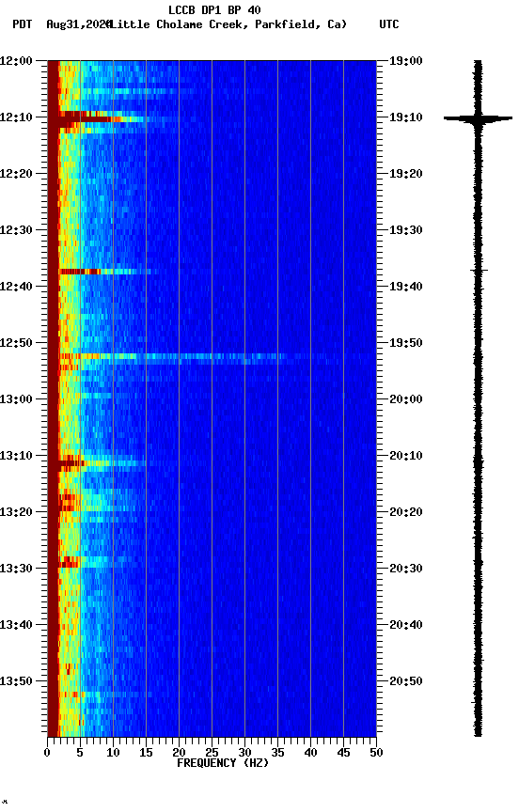The image size is (519, 812).
Task: Click the '13:50' PDT time label
Action: coord(16,681)
